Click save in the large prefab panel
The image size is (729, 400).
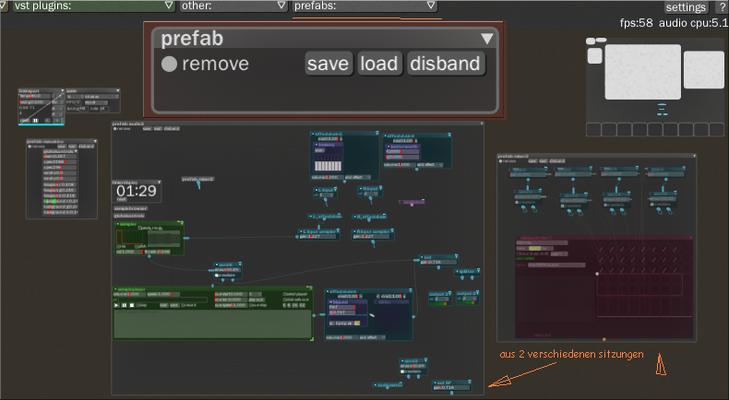328,63
